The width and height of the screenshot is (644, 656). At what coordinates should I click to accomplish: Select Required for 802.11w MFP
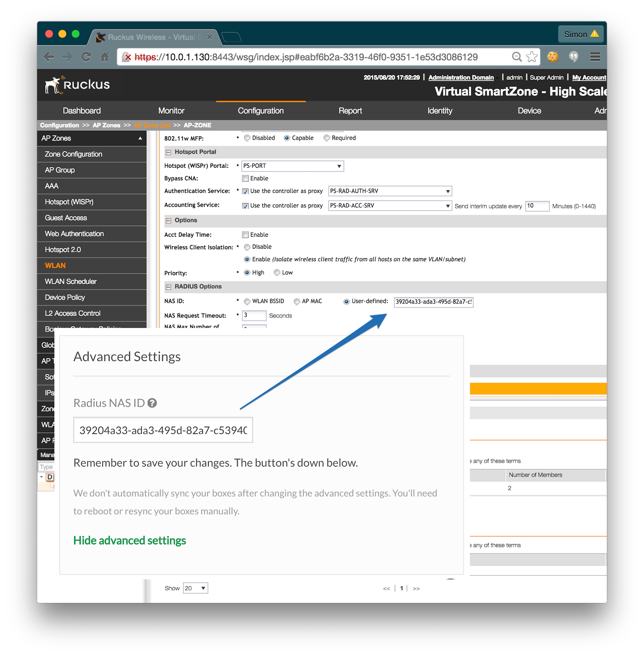[x=327, y=138]
